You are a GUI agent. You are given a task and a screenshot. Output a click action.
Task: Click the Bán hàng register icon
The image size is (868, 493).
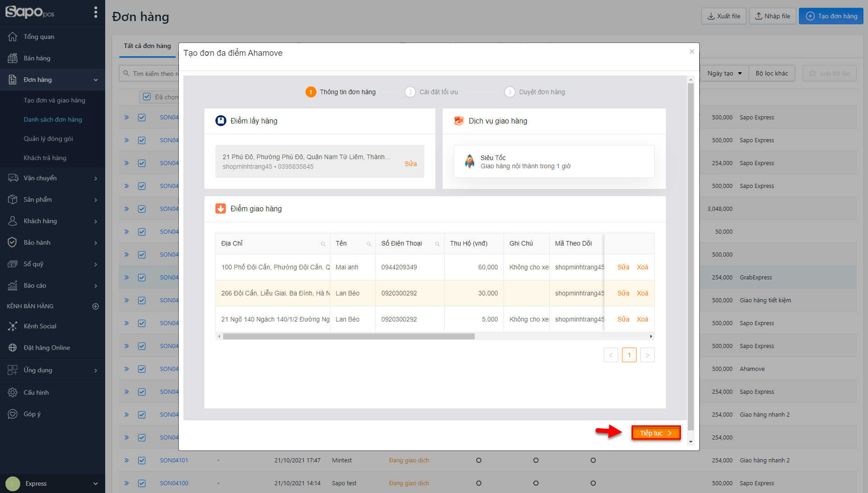pos(12,58)
